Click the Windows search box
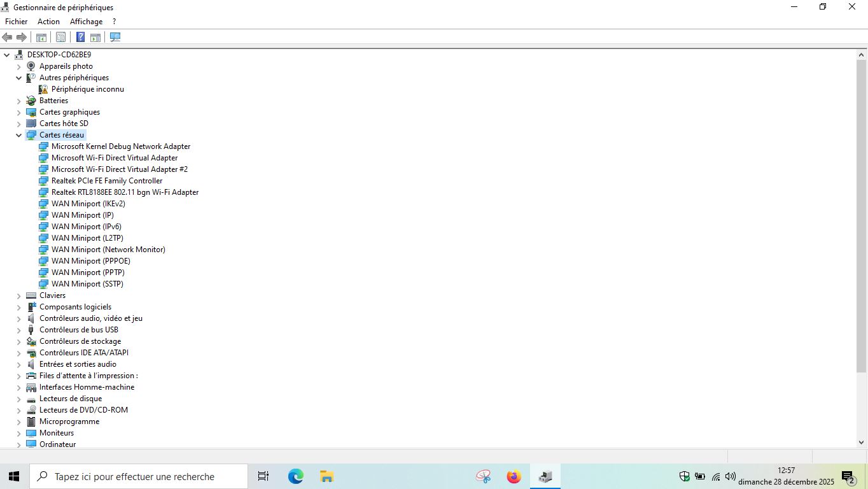This screenshot has height=489, width=868. coord(139,476)
